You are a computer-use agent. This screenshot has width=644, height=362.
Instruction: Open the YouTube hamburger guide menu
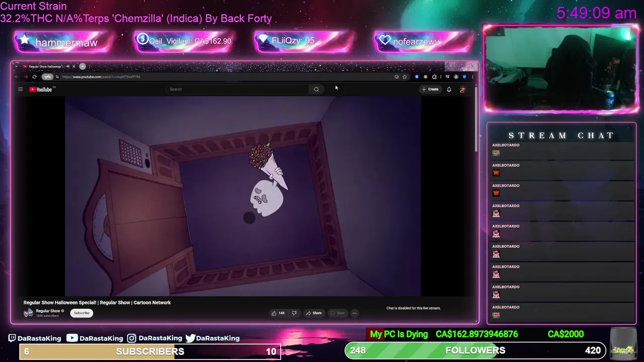point(20,89)
